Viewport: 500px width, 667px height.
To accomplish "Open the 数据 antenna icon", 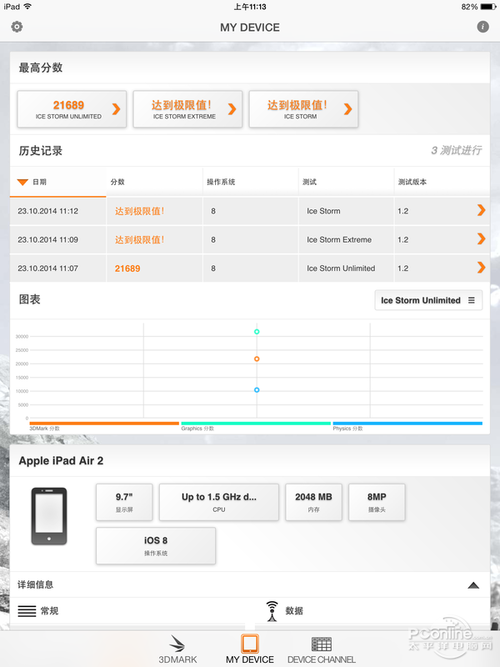I will 272,611.
